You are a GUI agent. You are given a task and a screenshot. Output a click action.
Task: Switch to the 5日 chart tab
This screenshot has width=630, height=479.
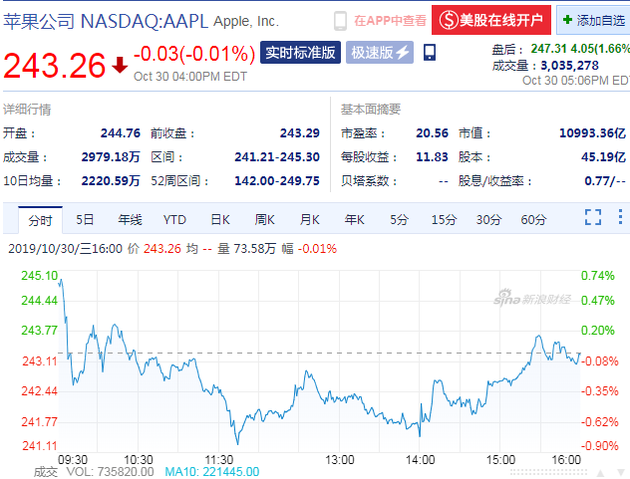tap(85, 220)
